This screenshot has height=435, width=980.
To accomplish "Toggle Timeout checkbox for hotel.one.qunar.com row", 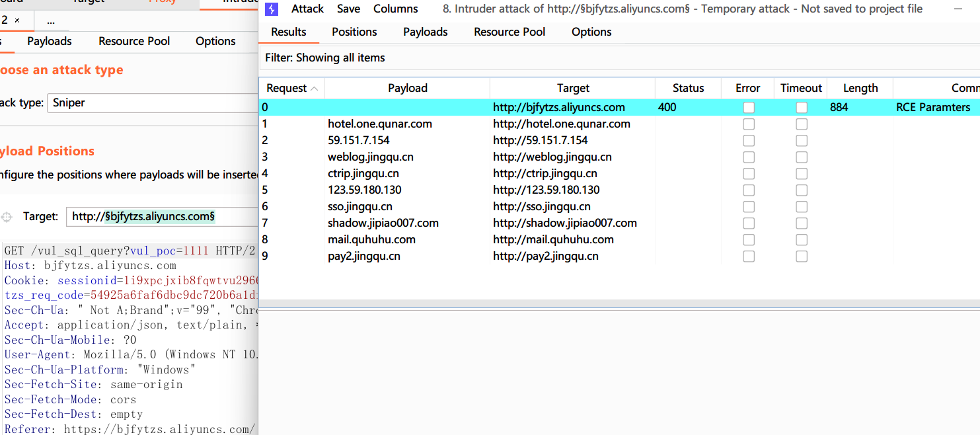I will click(802, 124).
